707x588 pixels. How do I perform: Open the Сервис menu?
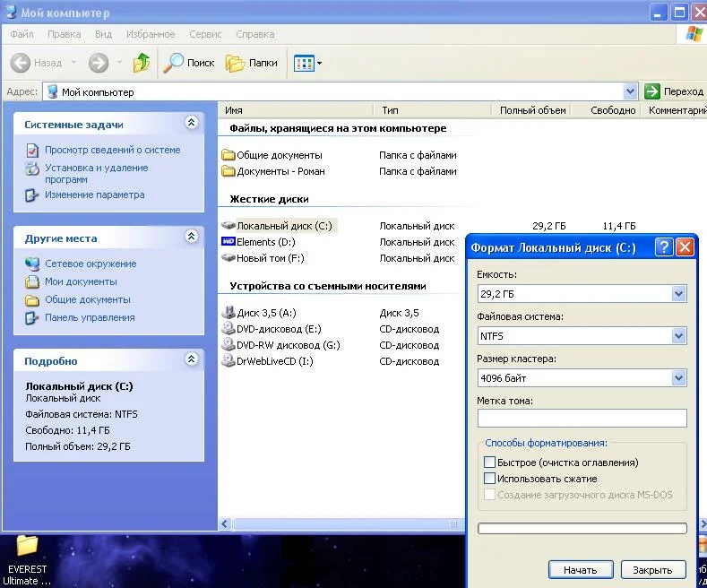coord(206,34)
